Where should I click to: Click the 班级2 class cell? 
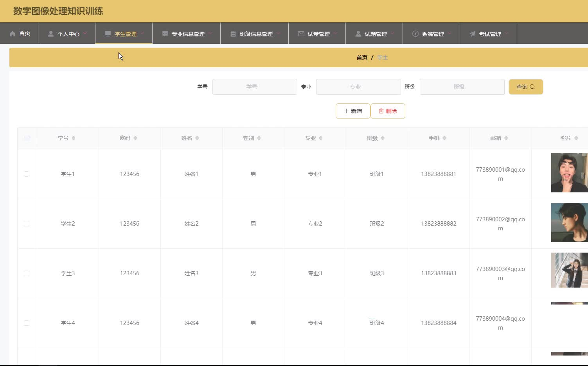click(x=377, y=224)
